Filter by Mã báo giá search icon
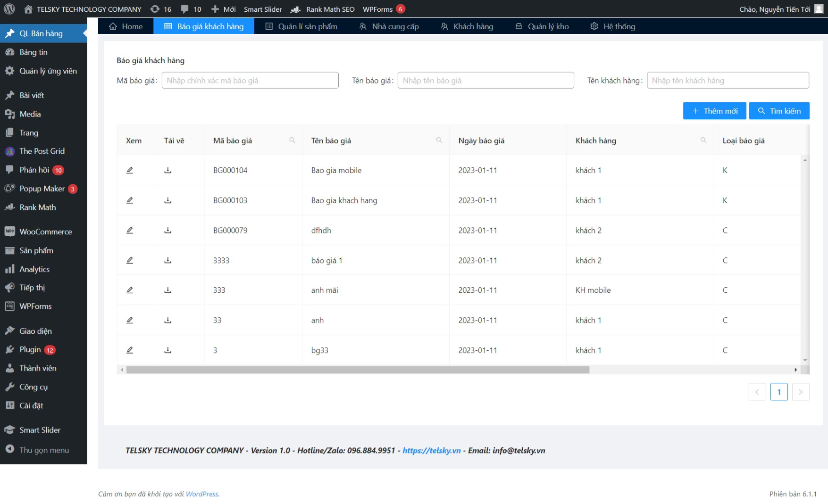The height and width of the screenshot is (504, 828). 292,140
